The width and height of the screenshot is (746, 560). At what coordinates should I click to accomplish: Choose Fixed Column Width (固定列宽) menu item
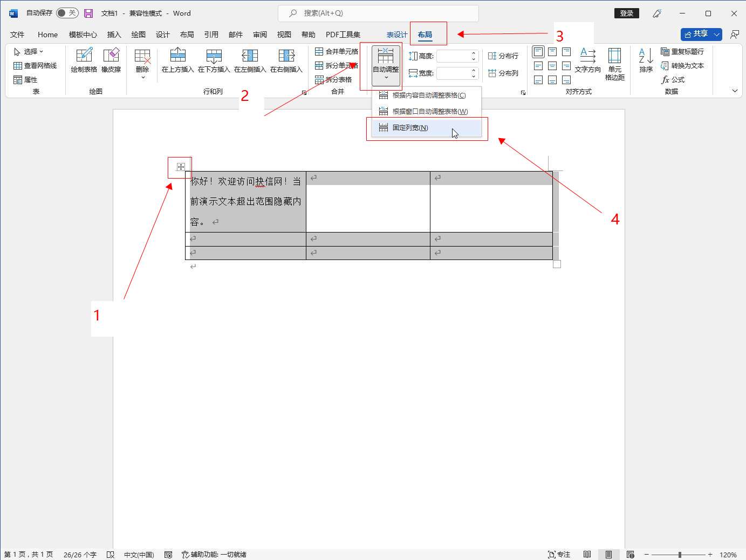pyautogui.click(x=410, y=128)
